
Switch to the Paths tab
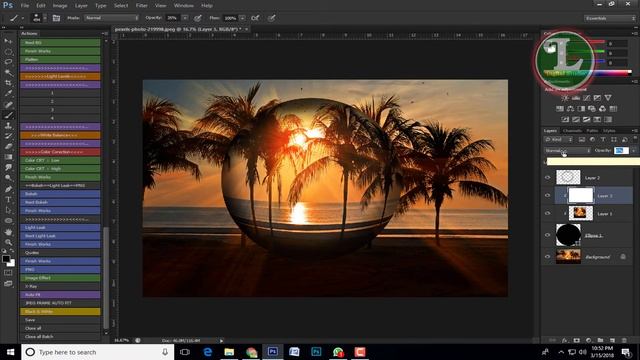(592, 131)
